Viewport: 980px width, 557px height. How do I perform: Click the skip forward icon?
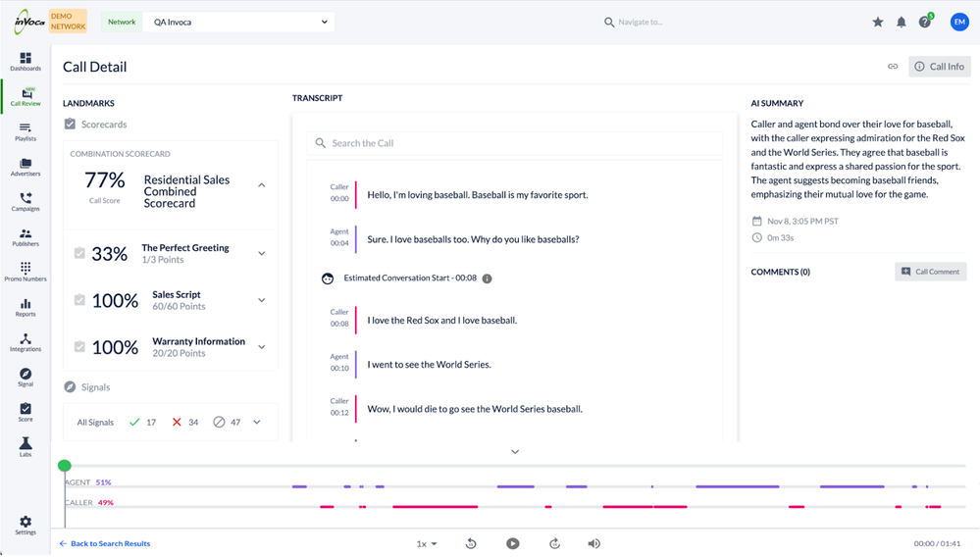coord(554,543)
